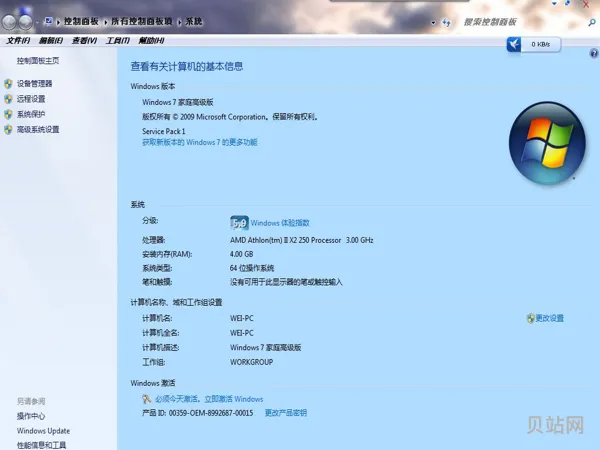Click the shield icon beside 更改设置
This screenshot has height=450, width=600.
click(x=530, y=318)
